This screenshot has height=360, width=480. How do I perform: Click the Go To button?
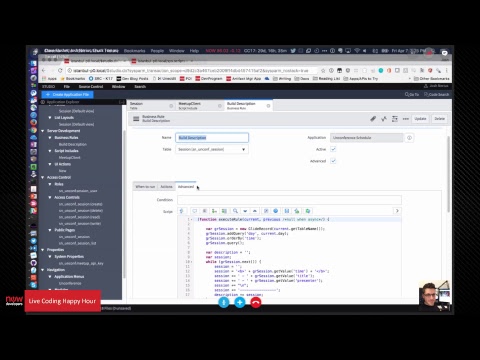click(x=412, y=95)
